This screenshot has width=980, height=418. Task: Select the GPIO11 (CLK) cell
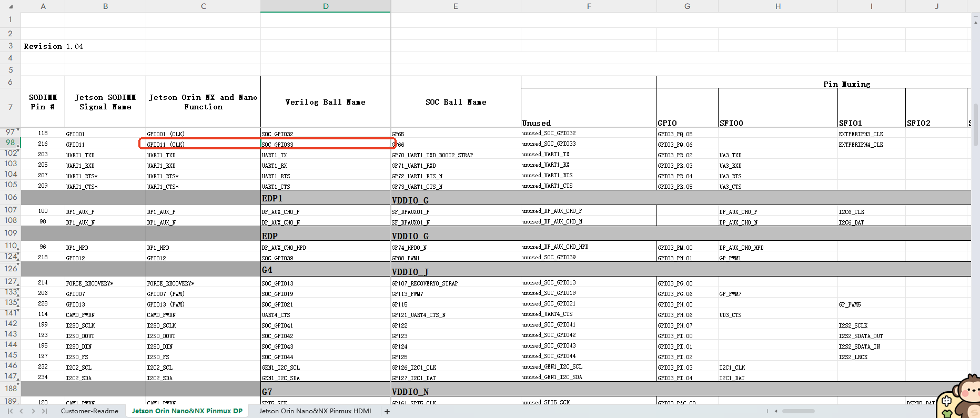point(204,144)
